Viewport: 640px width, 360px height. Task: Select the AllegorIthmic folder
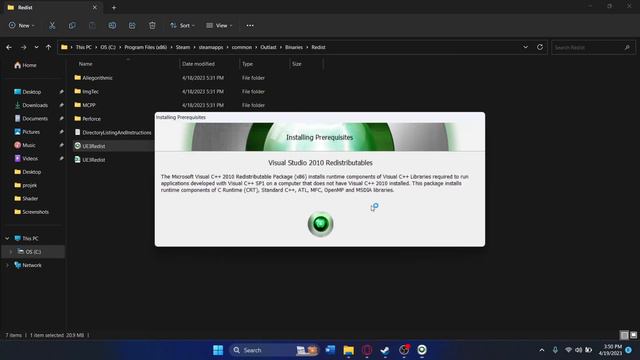pos(93,78)
